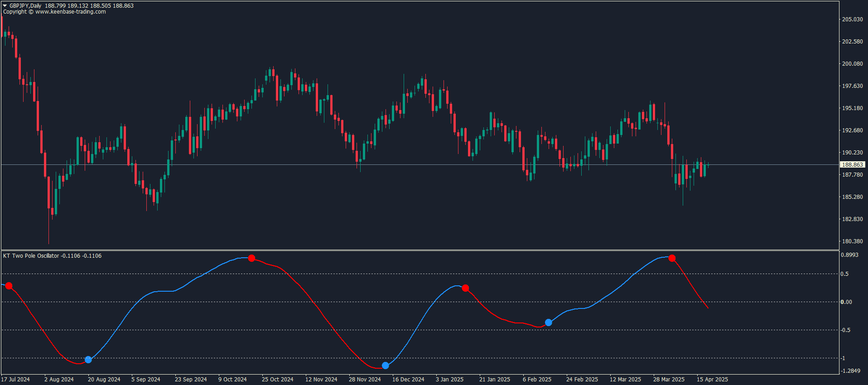Click the 24 Feb 2025 date label
The height and width of the screenshot is (385, 868).
point(582,380)
